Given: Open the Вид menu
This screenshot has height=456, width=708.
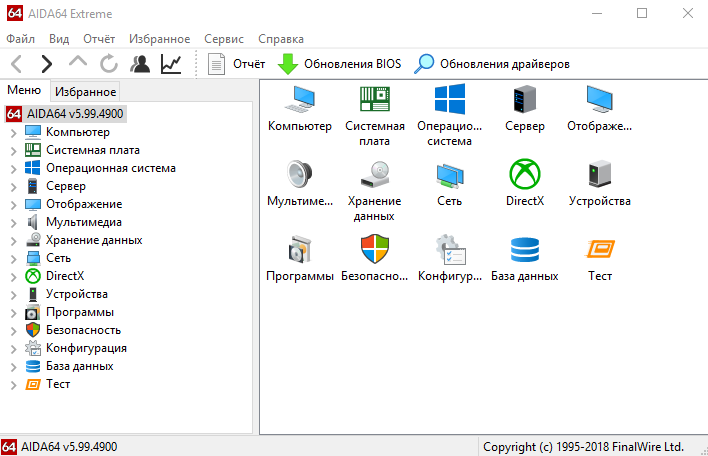Looking at the screenshot, I should [x=59, y=39].
